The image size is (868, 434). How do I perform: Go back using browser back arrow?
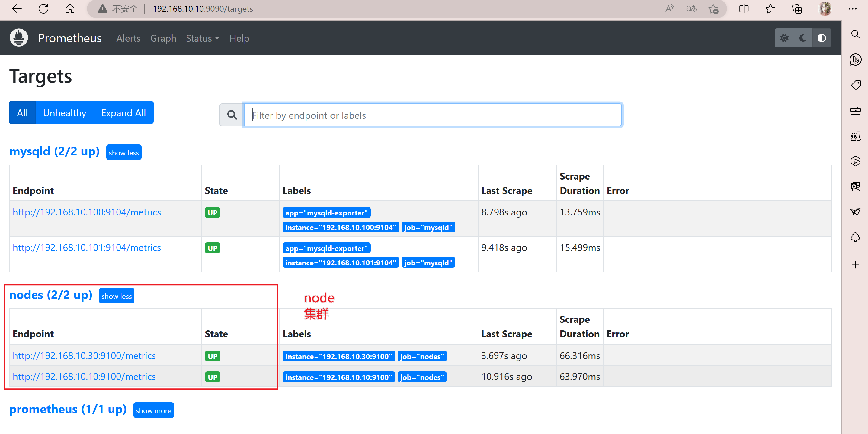click(17, 9)
